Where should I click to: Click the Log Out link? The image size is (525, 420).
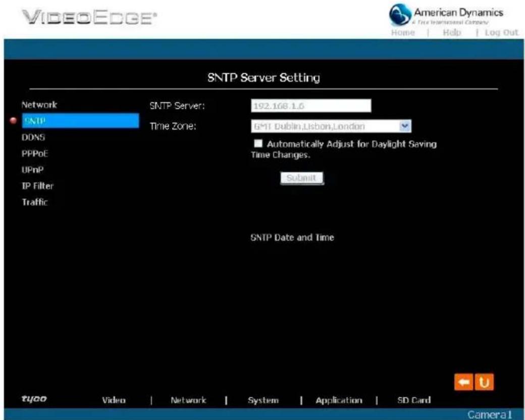(x=501, y=32)
